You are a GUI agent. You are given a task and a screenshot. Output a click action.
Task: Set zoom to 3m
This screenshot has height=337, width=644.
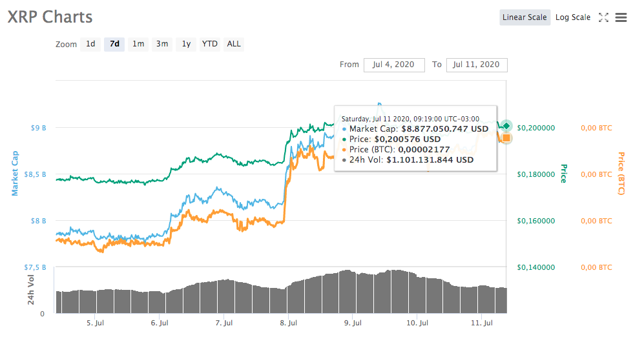162,44
